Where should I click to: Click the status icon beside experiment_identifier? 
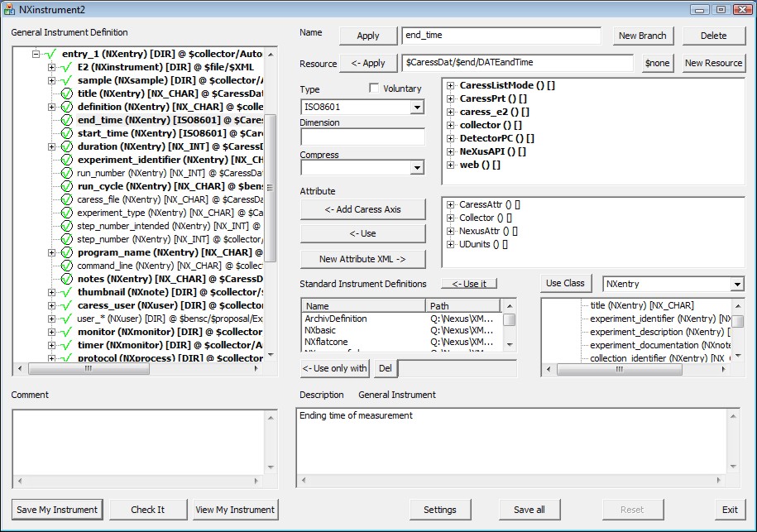click(67, 161)
